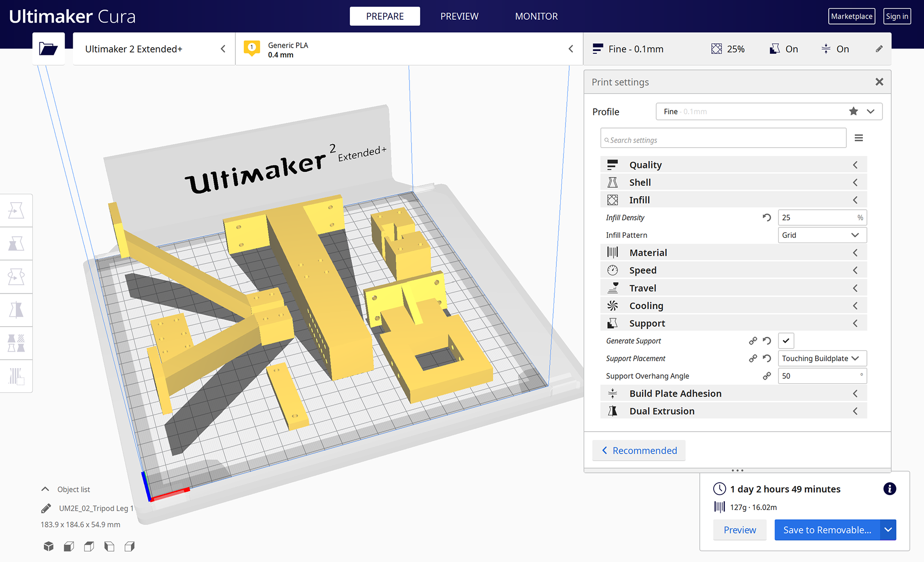Click the infill 25% summary icon
This screenshot has width=924, height=562.
point(717,49)
